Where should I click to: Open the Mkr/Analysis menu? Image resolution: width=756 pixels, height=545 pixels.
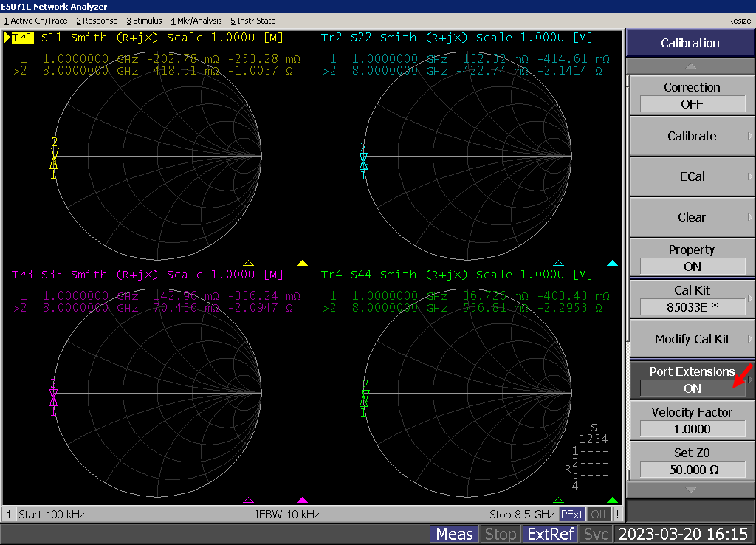click(196, 21)
